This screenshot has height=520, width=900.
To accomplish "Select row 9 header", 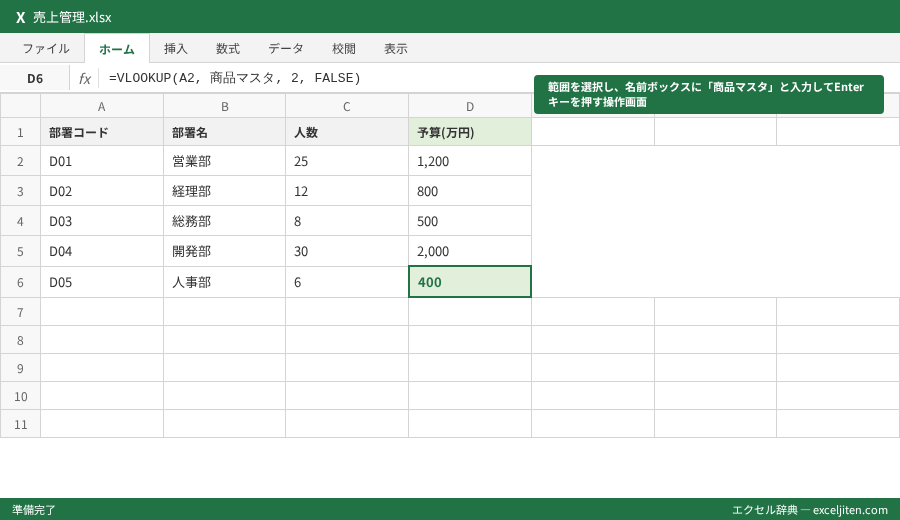I will click(20, 368).
